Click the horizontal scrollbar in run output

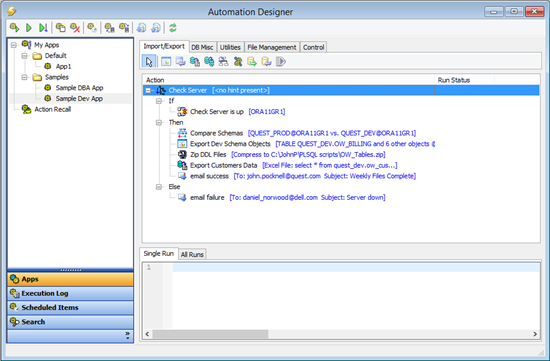[x=210, y=334]
